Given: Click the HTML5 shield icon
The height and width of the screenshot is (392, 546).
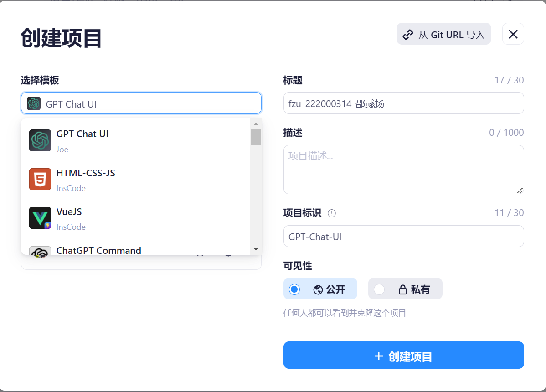Looking at the screenshot, I should tap(40, 179).
